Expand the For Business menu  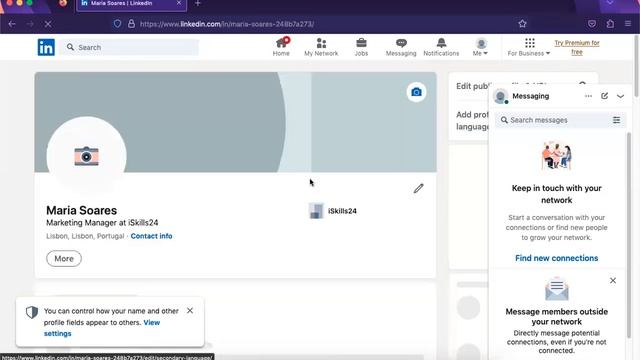click(529, 47)
